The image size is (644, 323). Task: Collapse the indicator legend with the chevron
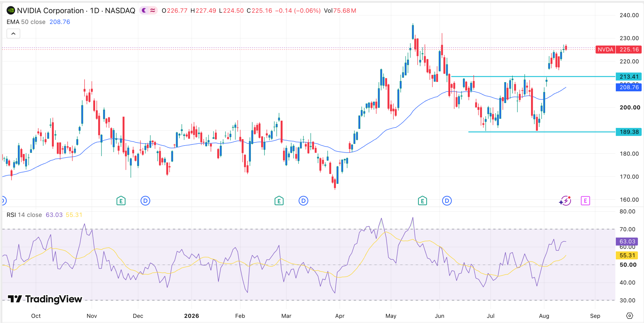point(13,34)
